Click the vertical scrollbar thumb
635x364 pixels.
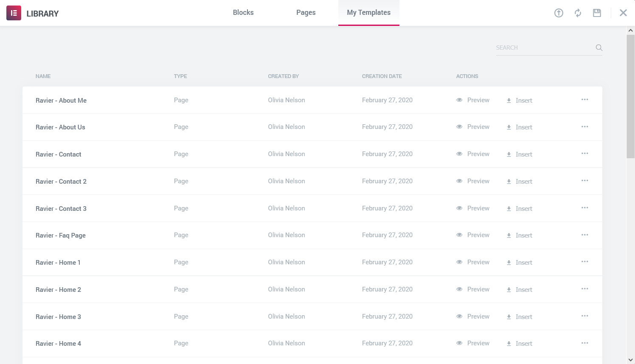(630, 96)
